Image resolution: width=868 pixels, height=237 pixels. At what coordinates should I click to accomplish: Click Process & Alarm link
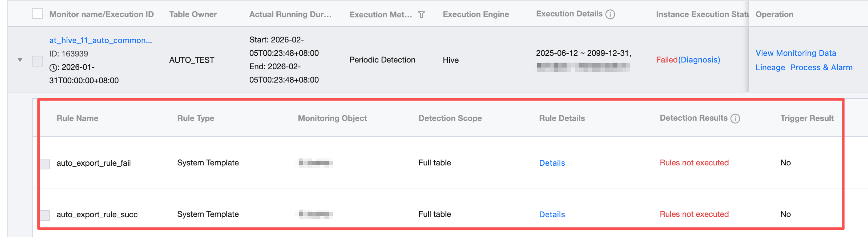(821, 68)
